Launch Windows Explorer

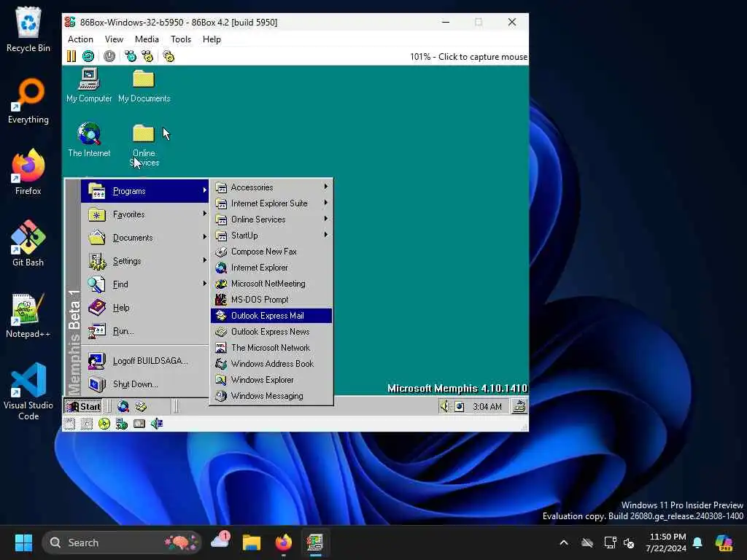[271, 379]
